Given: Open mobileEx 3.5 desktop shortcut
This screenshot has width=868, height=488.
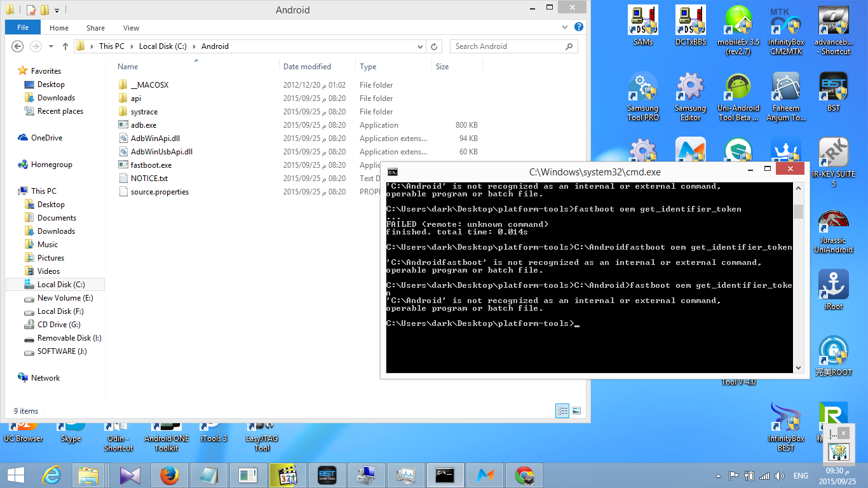Looking at the screenshot, I should (x=738, y=30).
